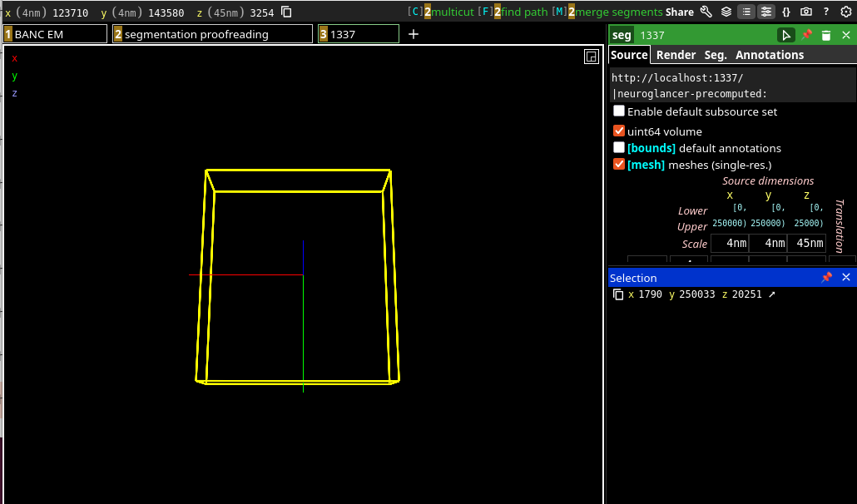Uncheck the mesh meshes checkbox
Image resolution: width=857 pixels, height=504 pixels.
[x=619, y=165]
